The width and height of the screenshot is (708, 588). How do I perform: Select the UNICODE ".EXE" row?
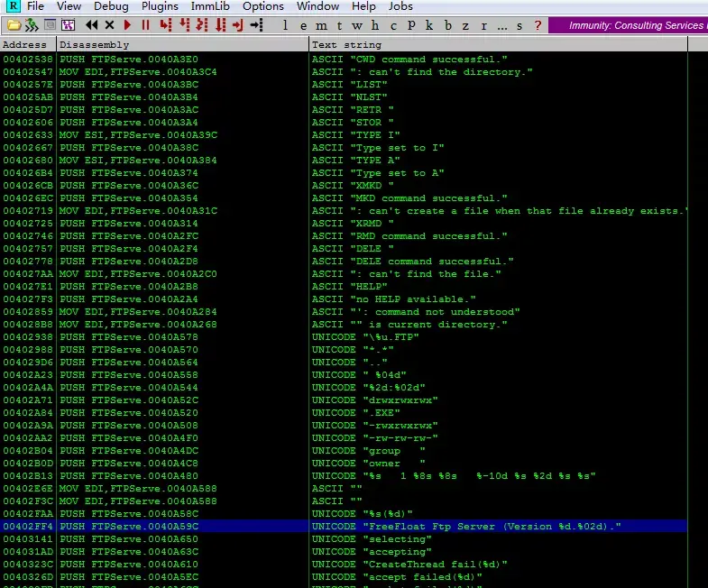point(344,413)
